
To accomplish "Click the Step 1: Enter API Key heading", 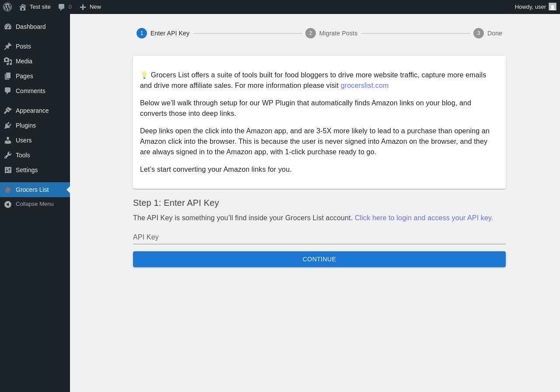I will [176, 203].
